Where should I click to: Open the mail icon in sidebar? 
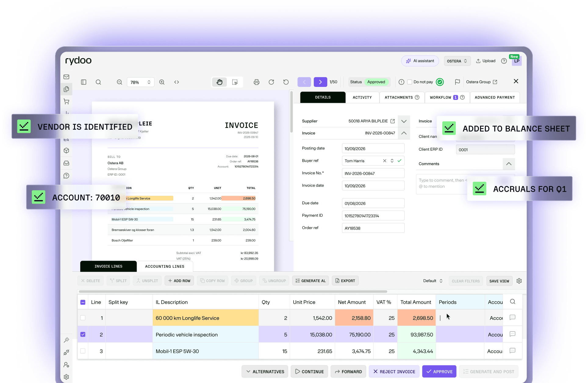coord(66,77)
